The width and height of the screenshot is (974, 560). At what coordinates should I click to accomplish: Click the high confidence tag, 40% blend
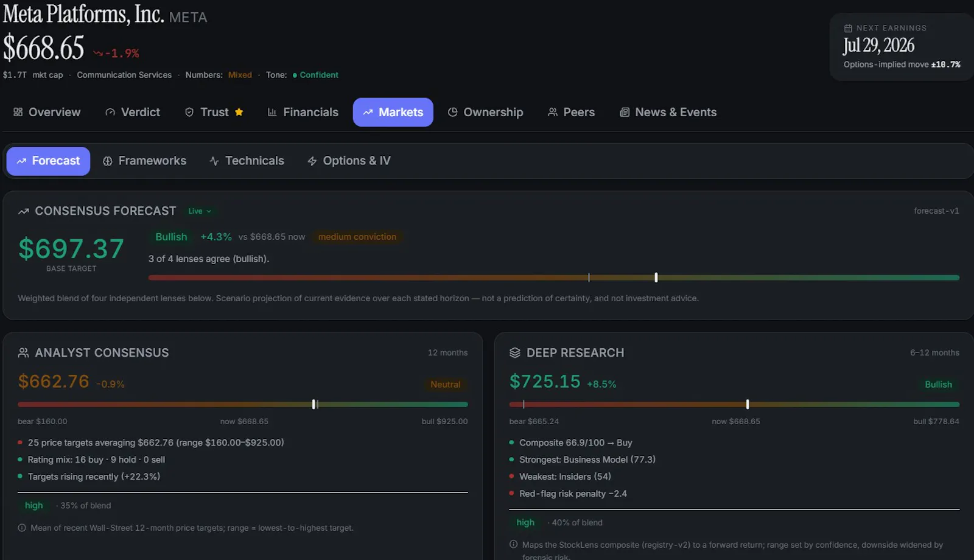(x=525, y=522)
